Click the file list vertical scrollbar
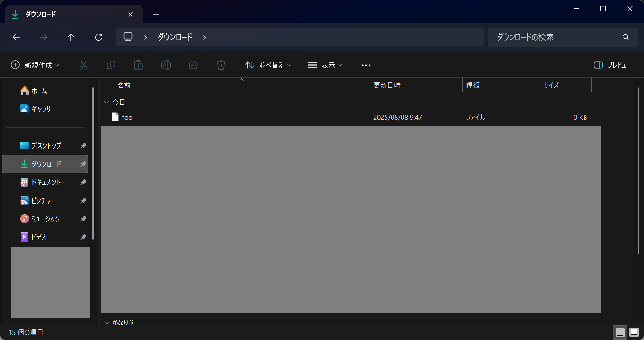Screen dimensions: 644x340 (639, 171)
